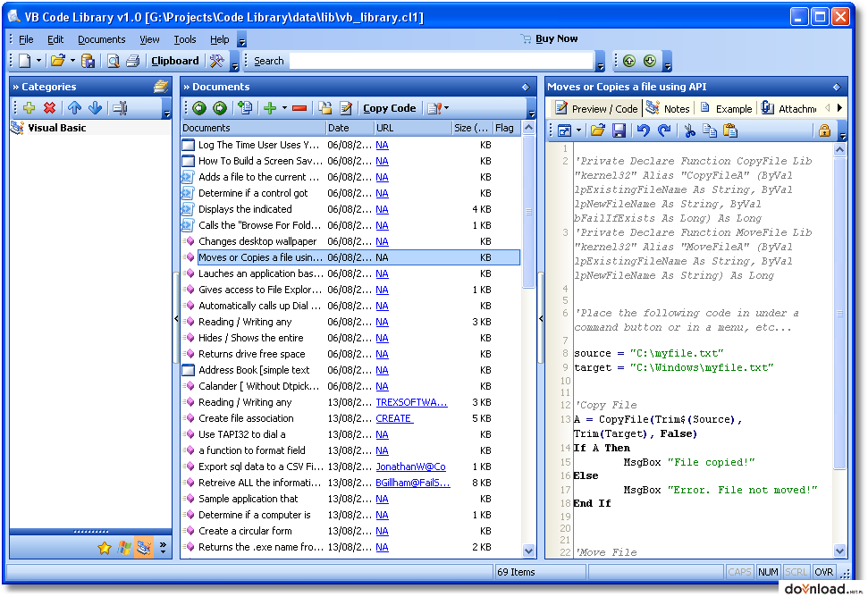This screenshot has height=597, width=868.
Task: Open the TREXSOFTWA... URL link
Action: (x=411, y=402)
